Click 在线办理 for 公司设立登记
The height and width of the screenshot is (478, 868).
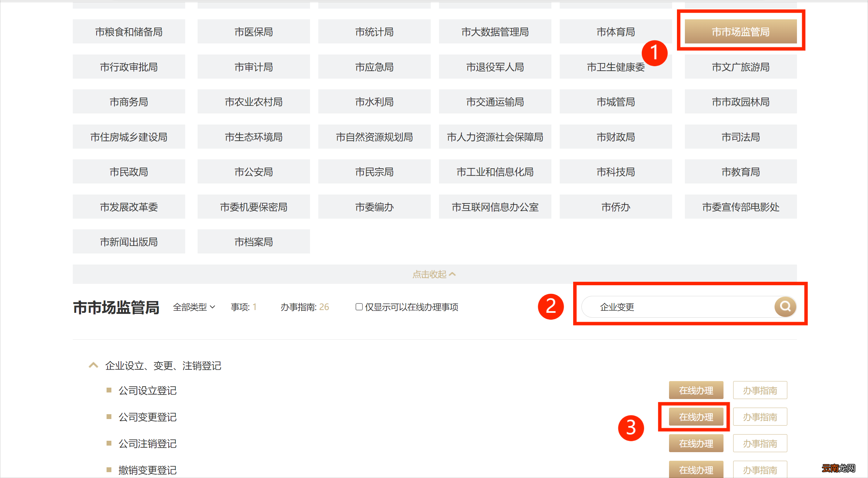click(696, 390)
